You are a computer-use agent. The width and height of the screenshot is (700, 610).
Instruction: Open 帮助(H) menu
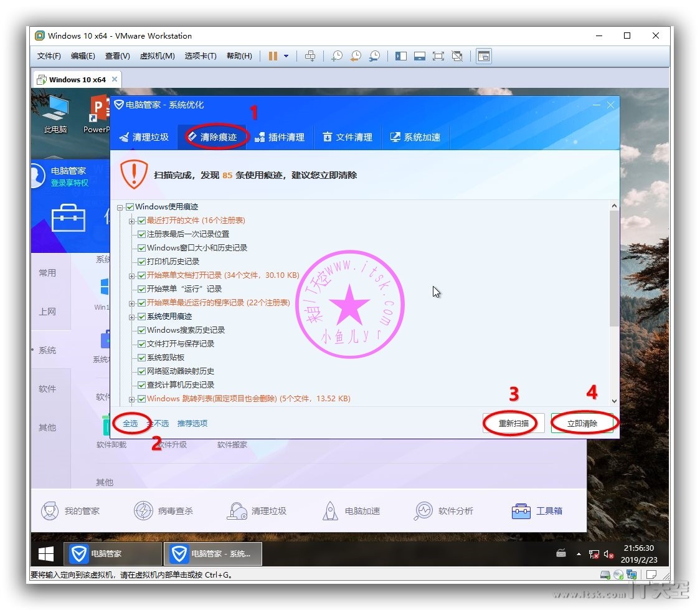pos(239,56)
